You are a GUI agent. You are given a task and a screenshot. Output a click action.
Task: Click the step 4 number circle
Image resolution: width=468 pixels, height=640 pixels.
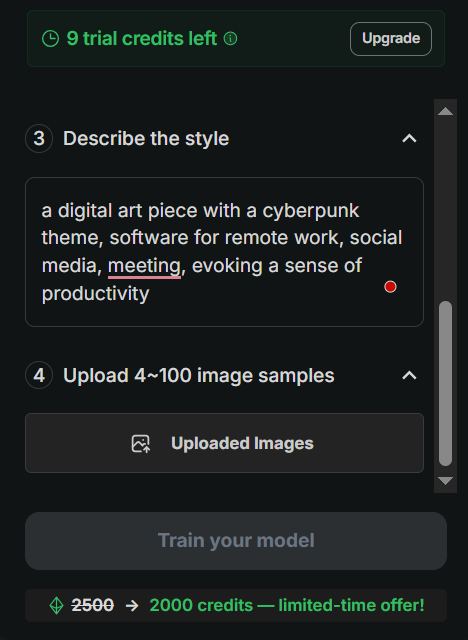pyautogui.click(x=39, y=375)
